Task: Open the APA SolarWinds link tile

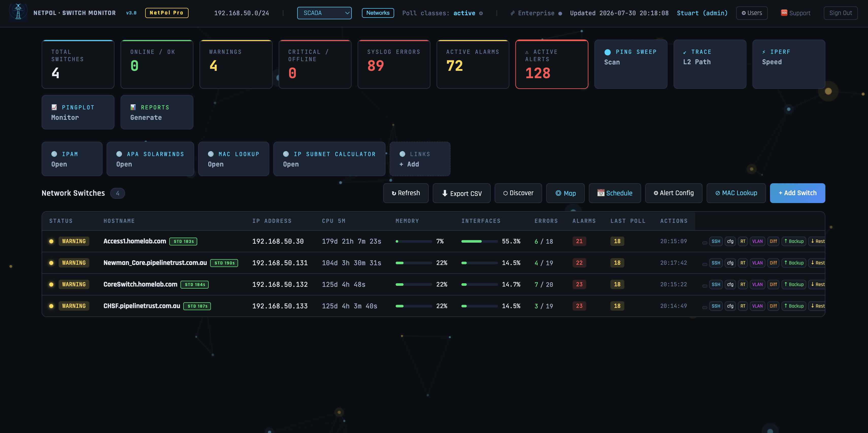Action: point(150,159)
